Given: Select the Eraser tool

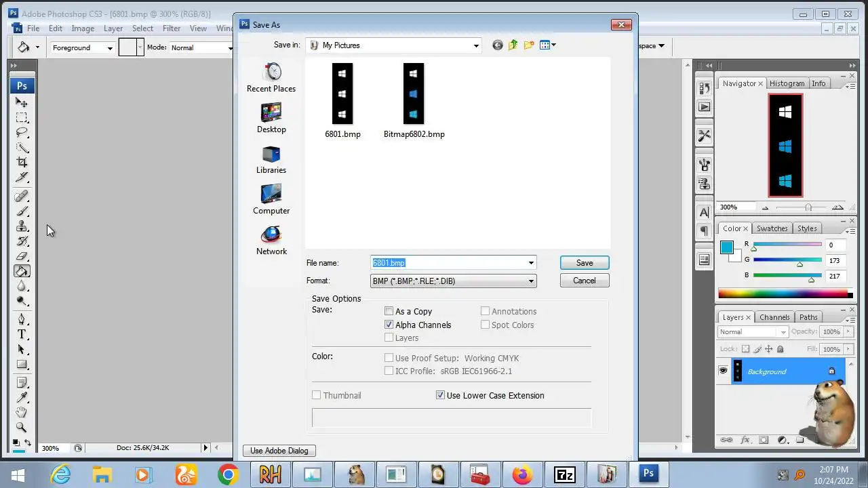Looking at the screenshot, I should pos(22,256).
